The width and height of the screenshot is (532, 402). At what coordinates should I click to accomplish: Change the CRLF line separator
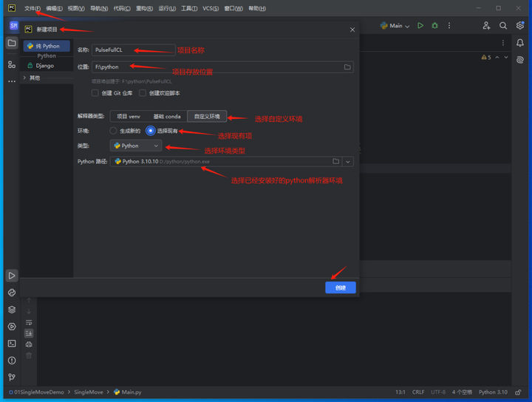tap(418, 392)
